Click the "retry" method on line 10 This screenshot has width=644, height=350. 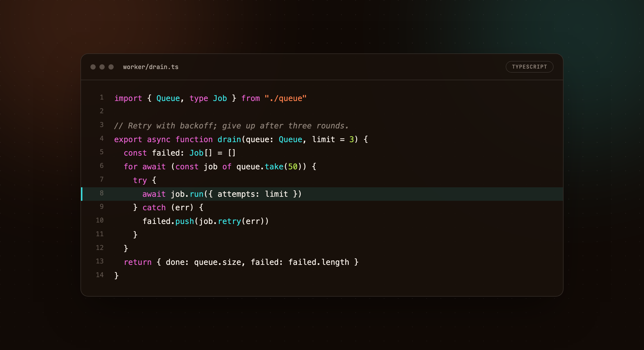click(x=229, y=221)
